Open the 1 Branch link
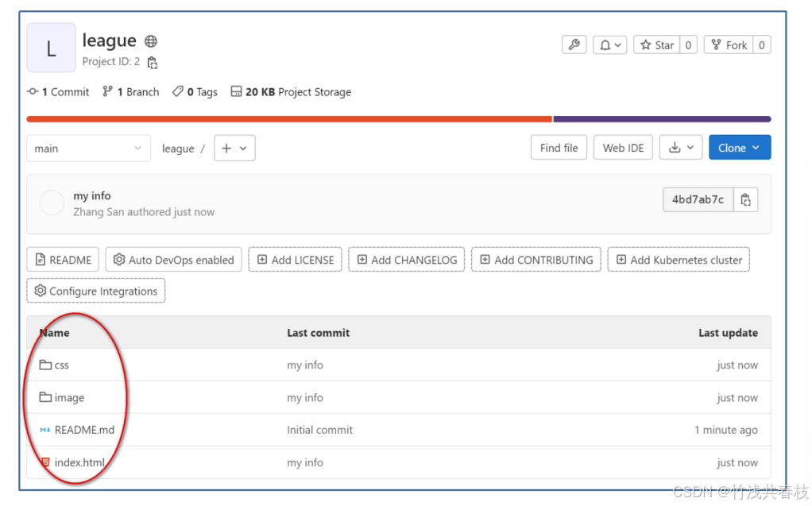Viewport: 812px width, 506px height. click(130, 92)
